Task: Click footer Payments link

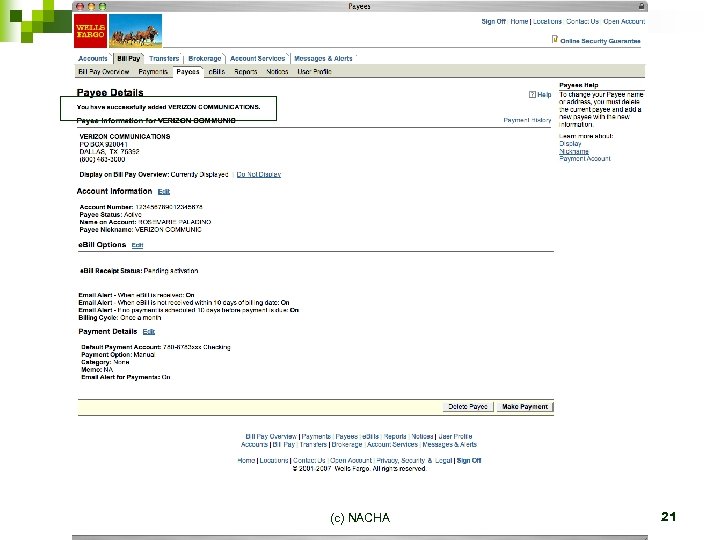Action: click(x=316, y=437)
